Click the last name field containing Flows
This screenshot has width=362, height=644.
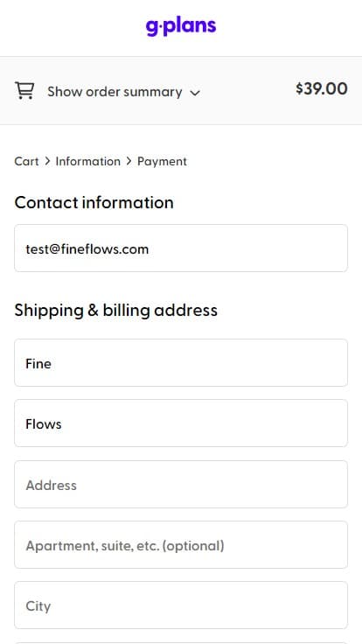(x=181, y=423)
